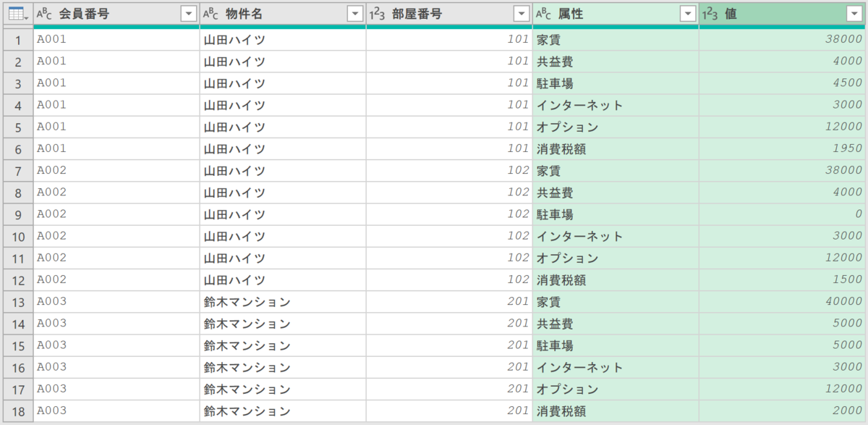
Task: Open the table context menu icon at top-left corner
Action: (x=16, y=13)
